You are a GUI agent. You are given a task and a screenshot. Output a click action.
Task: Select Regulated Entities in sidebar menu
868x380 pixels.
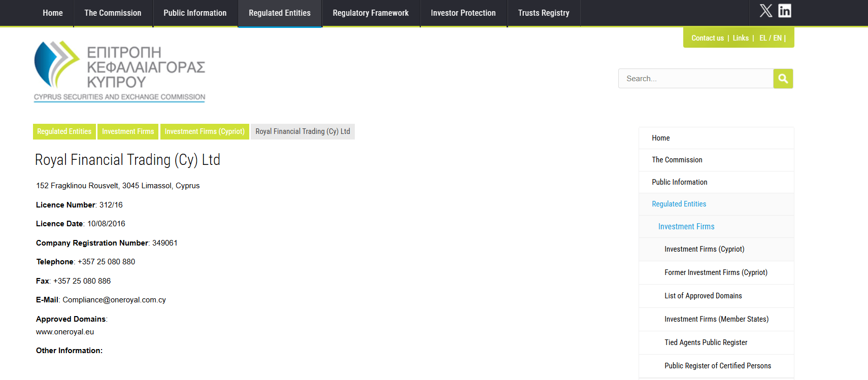click(716, 204)
